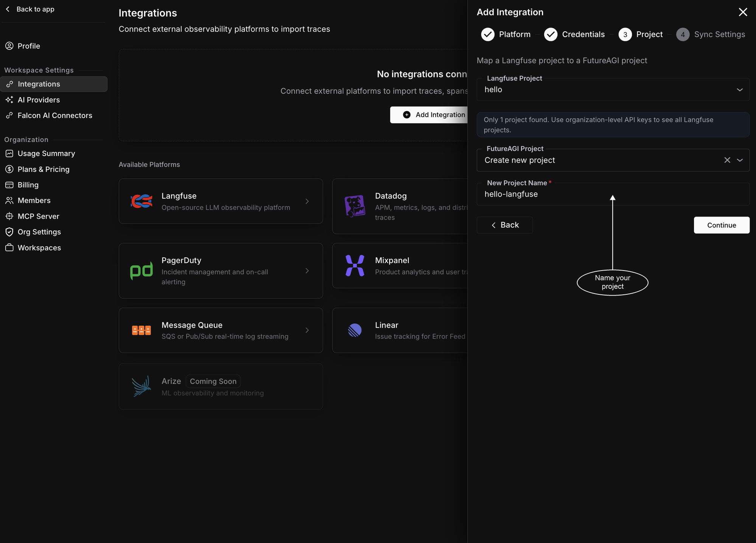Open PagerDuty card chevron
This screenshot has width=756, height=543.
(307, 271)
